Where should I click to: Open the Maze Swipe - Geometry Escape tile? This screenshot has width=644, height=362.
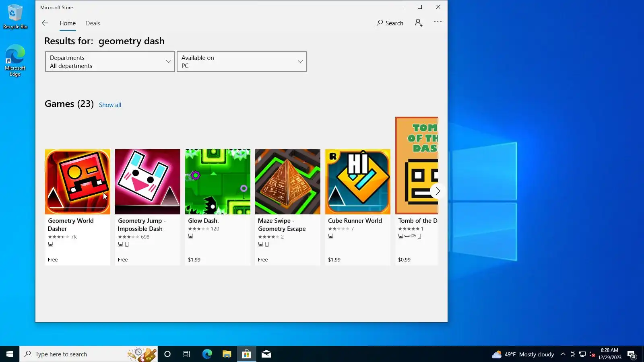pos(288,207)
